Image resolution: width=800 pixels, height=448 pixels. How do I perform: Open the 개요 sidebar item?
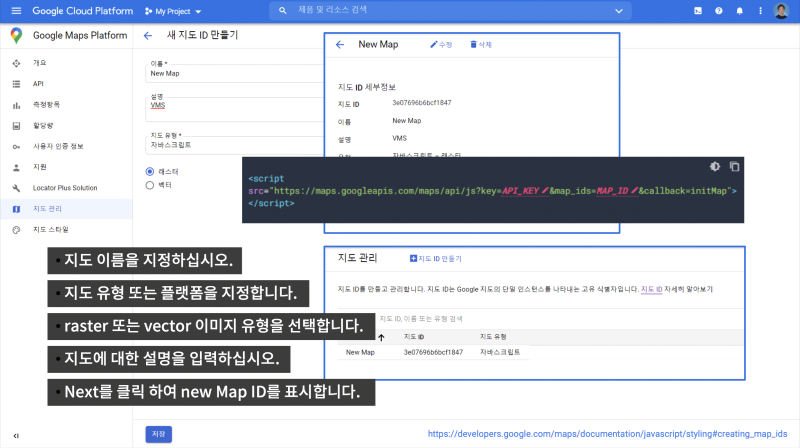click(x=66, y=63)
